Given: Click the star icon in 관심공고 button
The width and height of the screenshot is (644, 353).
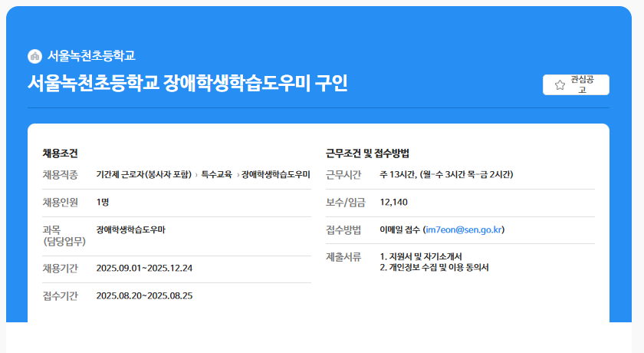Looking at the screenshot, I should point(560,85).
